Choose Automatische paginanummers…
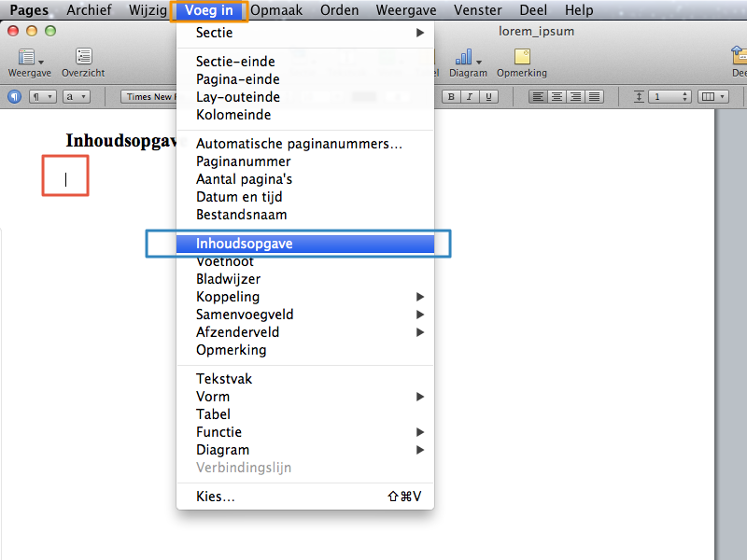The image size is (747, 560). tap(305, 144)
